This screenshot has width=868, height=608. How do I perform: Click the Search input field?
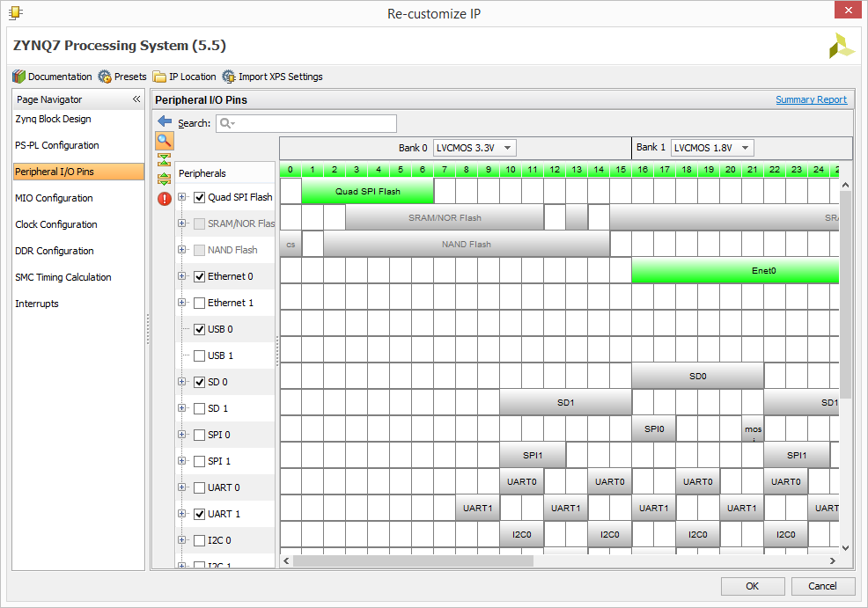tap(306, 123)
